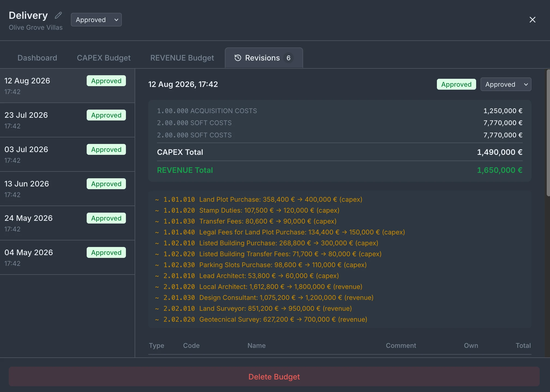550x392 pixels.
Task: Select the 13 Jun 2026 revision
Action: (67, 189)
